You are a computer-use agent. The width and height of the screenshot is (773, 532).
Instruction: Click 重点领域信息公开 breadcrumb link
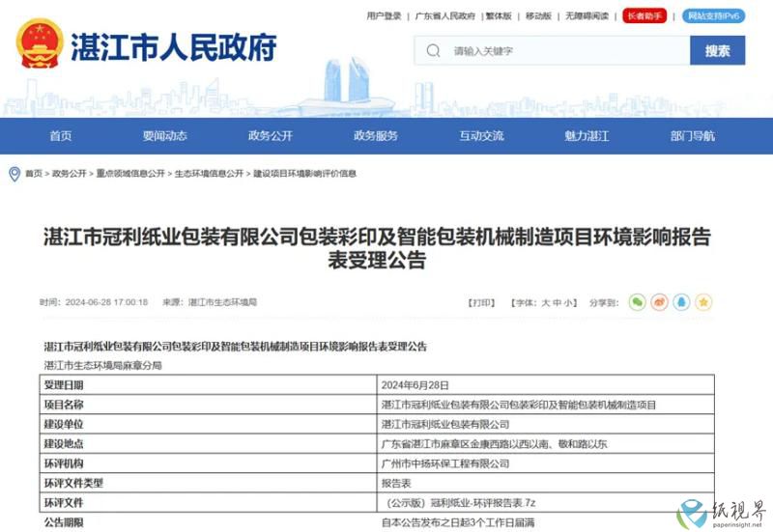coord(130,174)
